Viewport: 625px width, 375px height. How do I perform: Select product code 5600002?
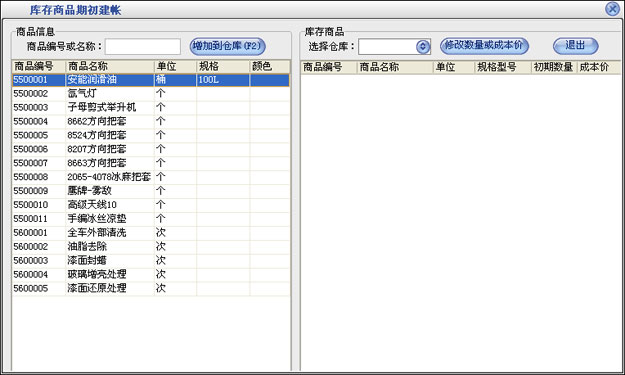click(x=31, y=247)
